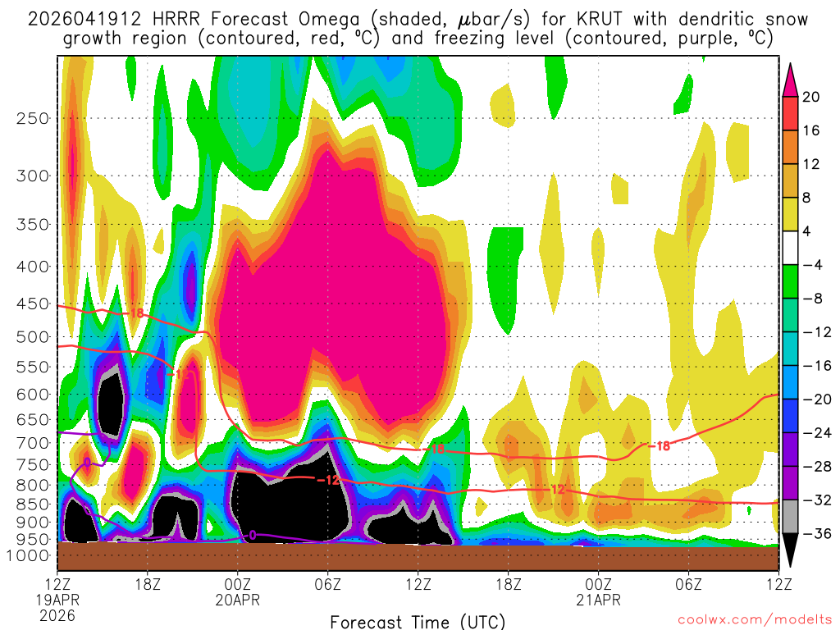
Task: Select the 550 pressure level label
Action: [33, 367]
